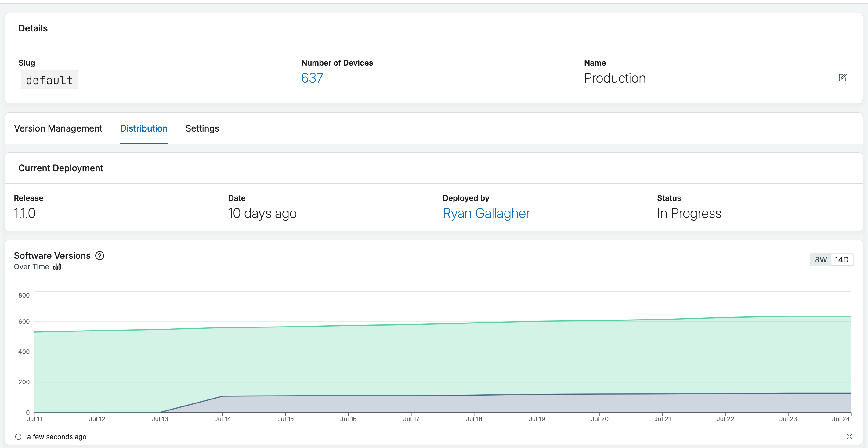Click the default slug code box
This screenshot has width=868, height=448.
click(x=49, y=80)
